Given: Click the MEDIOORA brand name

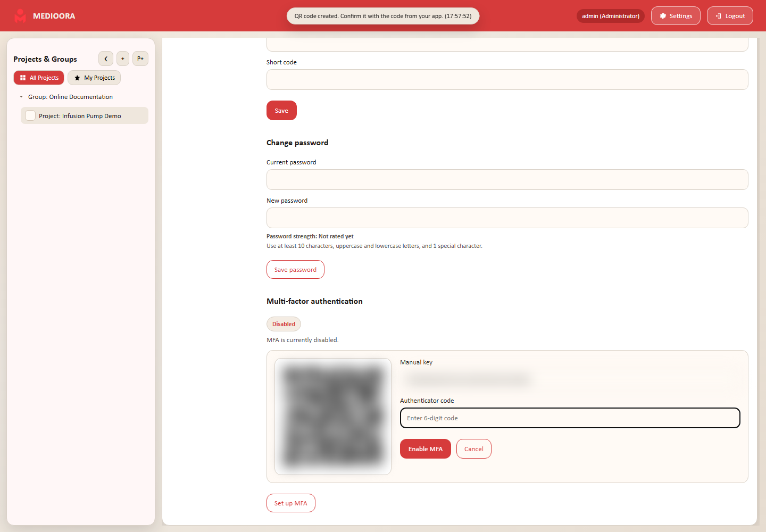Looking at the screenshot, I should point(54,16).
